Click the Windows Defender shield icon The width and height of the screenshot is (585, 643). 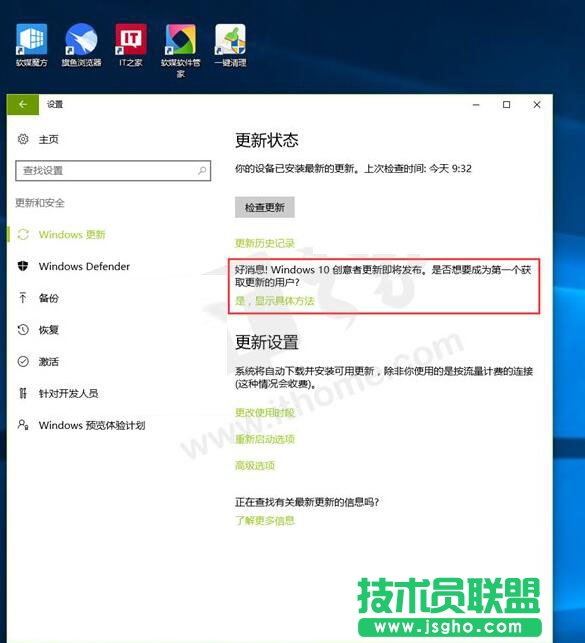[23, 266]
